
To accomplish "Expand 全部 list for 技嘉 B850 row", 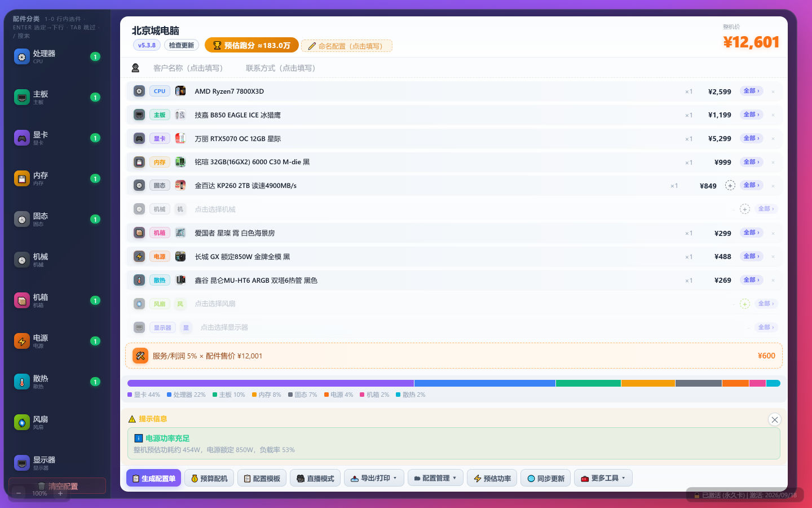I will point(752,115).
